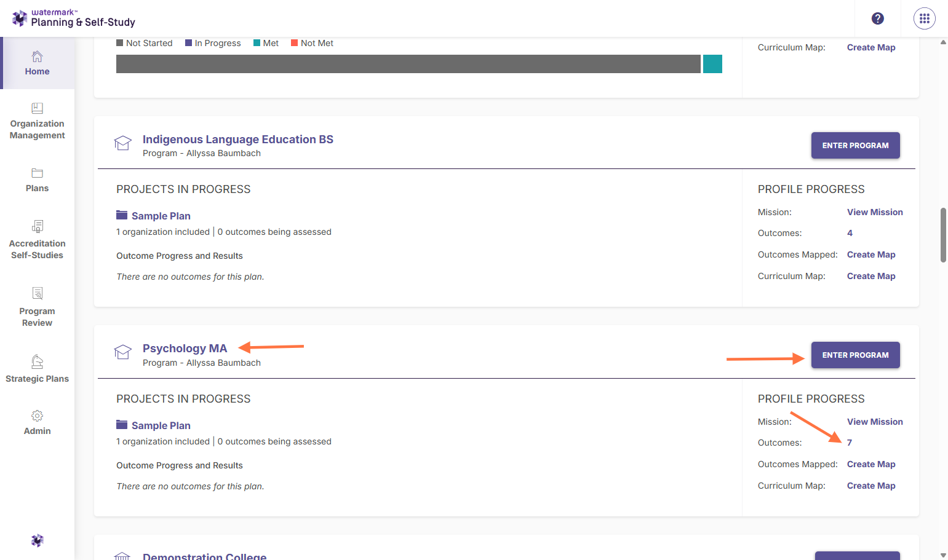Click the In Progress legend entry

[x=213, y=43]
